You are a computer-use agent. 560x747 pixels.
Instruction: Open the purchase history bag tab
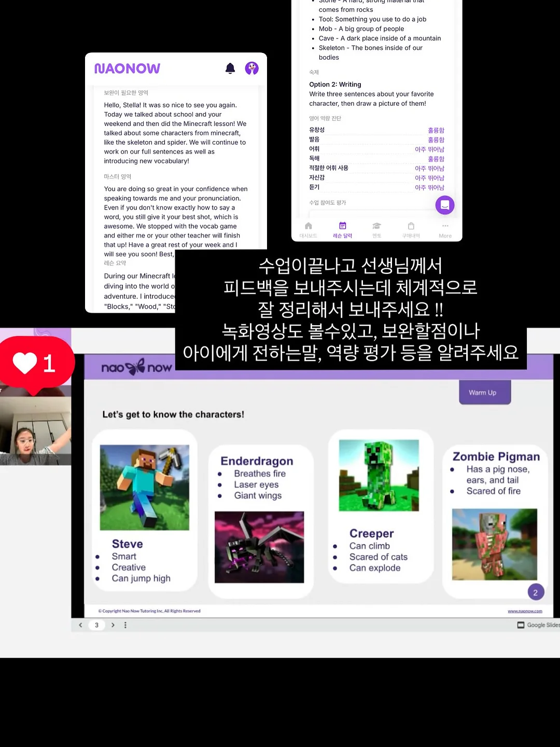(411, 230)
